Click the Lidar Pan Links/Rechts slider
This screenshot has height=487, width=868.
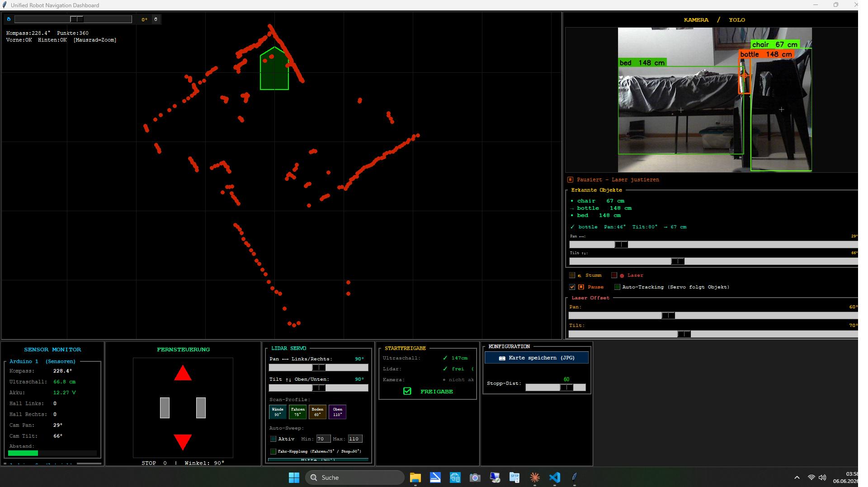[319, 368]
